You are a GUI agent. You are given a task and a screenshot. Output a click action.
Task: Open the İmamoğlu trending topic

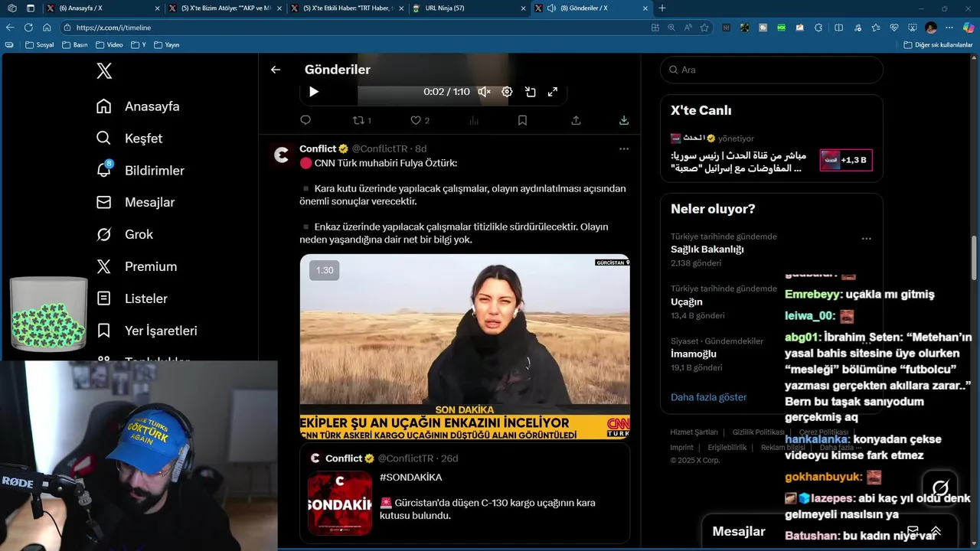(694, 354)
